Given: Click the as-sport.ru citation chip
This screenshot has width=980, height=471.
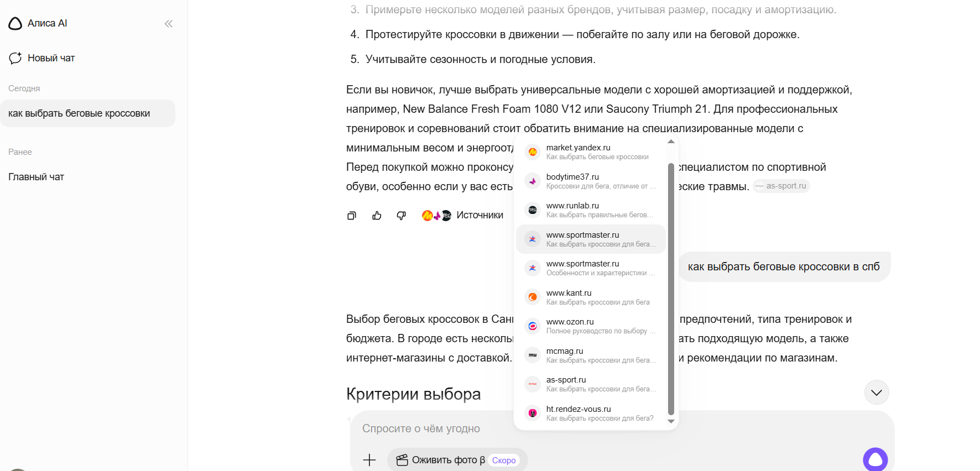Looking at the screenshot, I should click(x=781, y=186).
